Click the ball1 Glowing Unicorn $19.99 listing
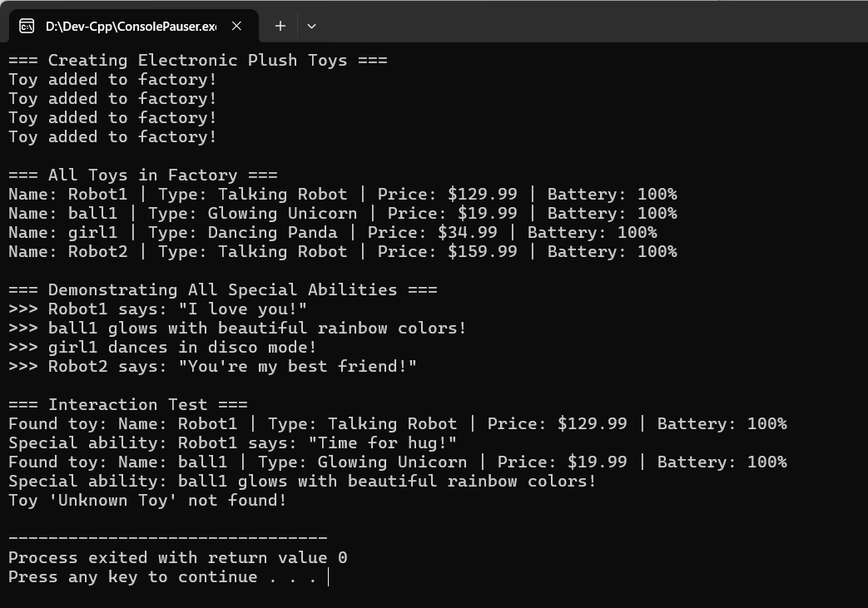The height and width of the screenshot is (608, 868). [342, 213]
